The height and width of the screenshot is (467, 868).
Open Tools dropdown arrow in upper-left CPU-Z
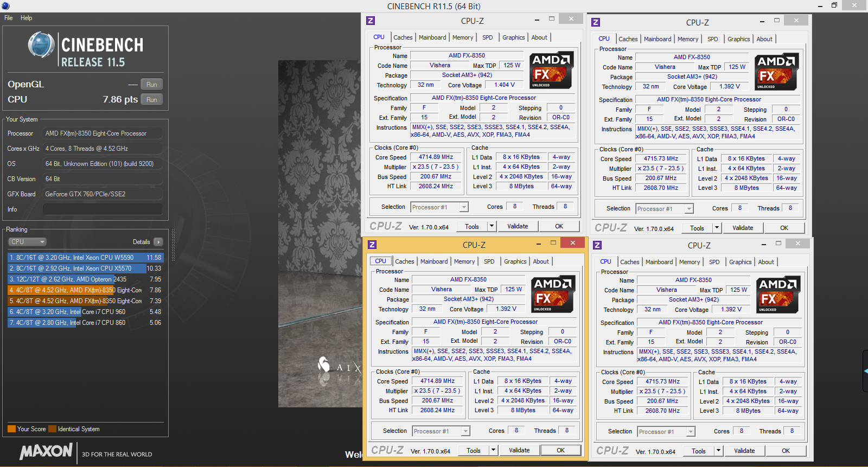coord(492,226)
